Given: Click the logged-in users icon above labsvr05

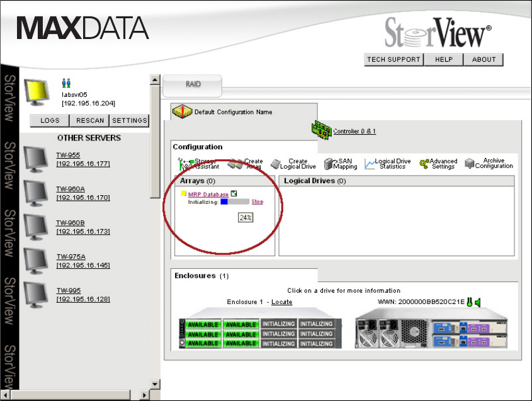Looking at the screenshot, I should click(67, 82).
